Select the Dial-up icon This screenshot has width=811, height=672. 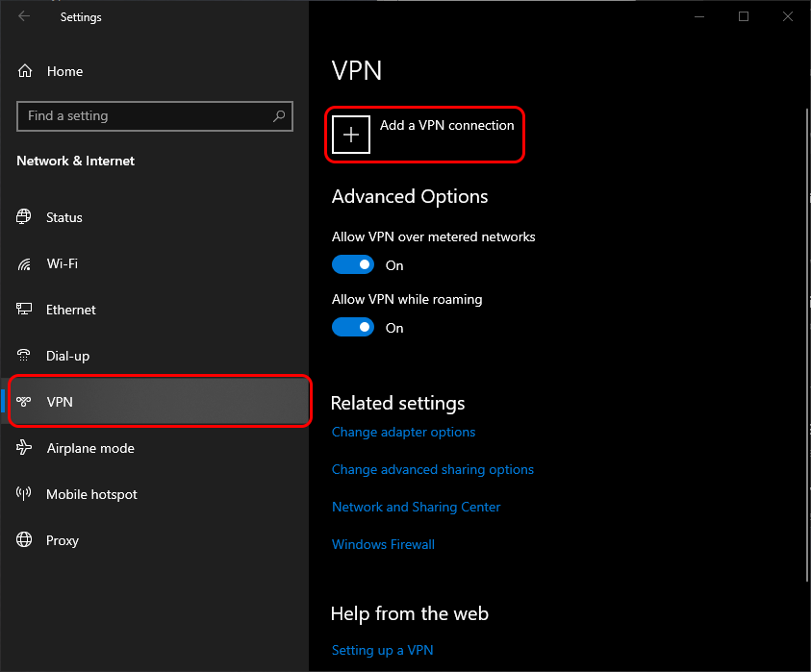(x=25, y=356)
